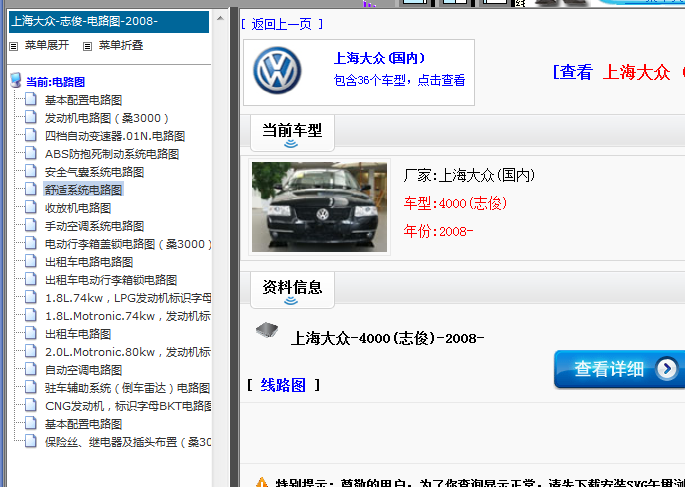Image resolution: width=685 pixels, height=487 pixels.
Task: Click the 上海大众-志俊-电路图-2008- title header
Action: coord(109,21)
